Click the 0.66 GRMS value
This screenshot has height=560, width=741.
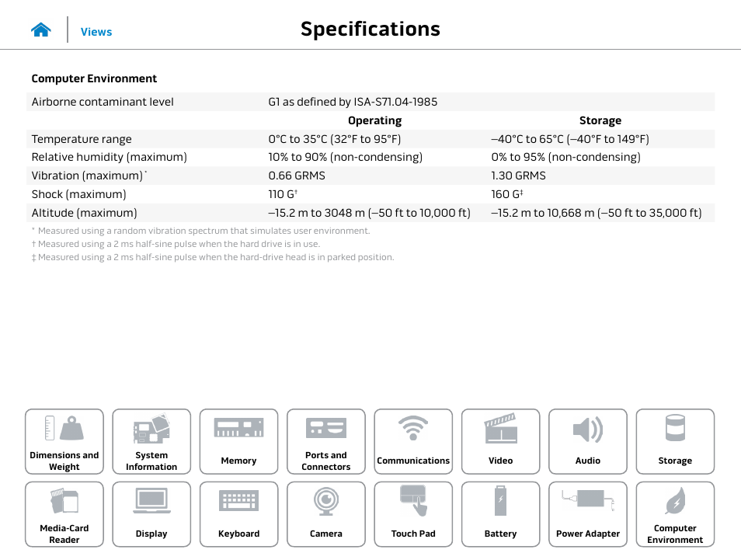[x=297, y=176]
